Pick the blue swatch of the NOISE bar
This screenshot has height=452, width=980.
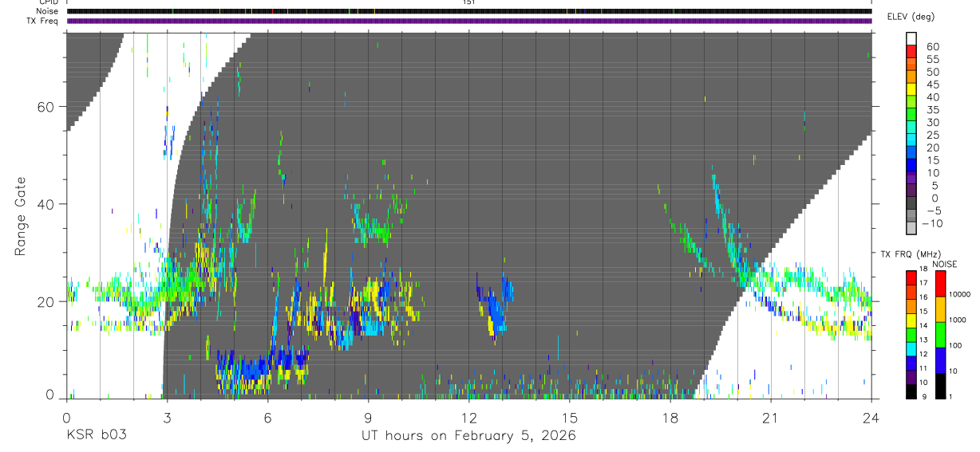pos(940,360)
